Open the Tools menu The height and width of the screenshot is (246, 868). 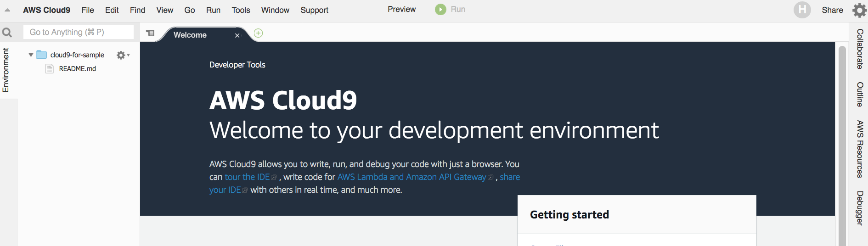coord(241,10)
